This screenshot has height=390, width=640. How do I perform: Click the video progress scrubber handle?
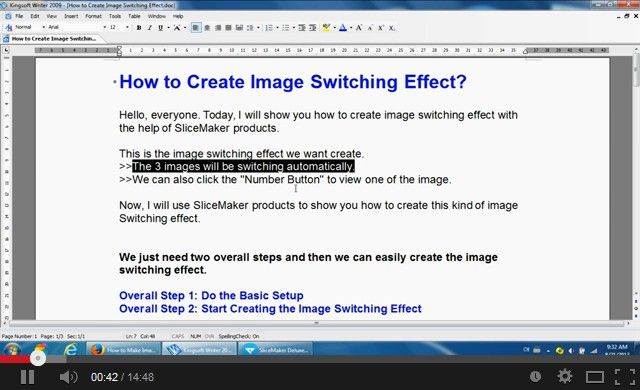[x=38, y=358]
